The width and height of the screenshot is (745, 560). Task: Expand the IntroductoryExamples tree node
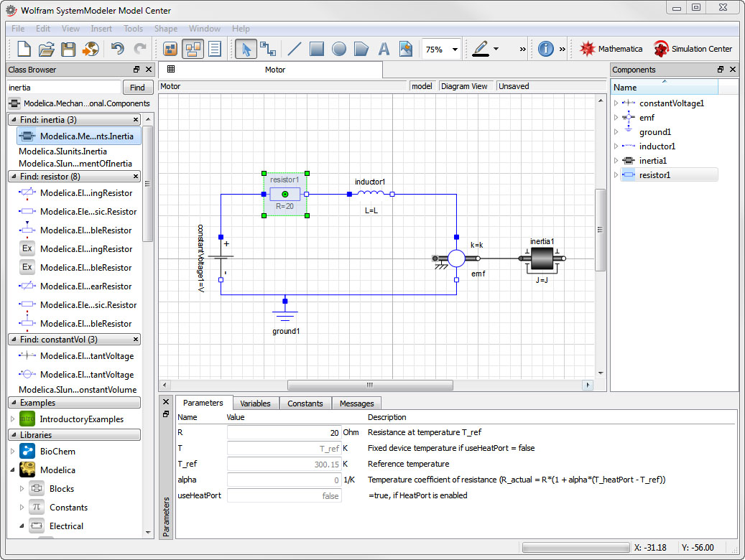[x=13, y=419]
